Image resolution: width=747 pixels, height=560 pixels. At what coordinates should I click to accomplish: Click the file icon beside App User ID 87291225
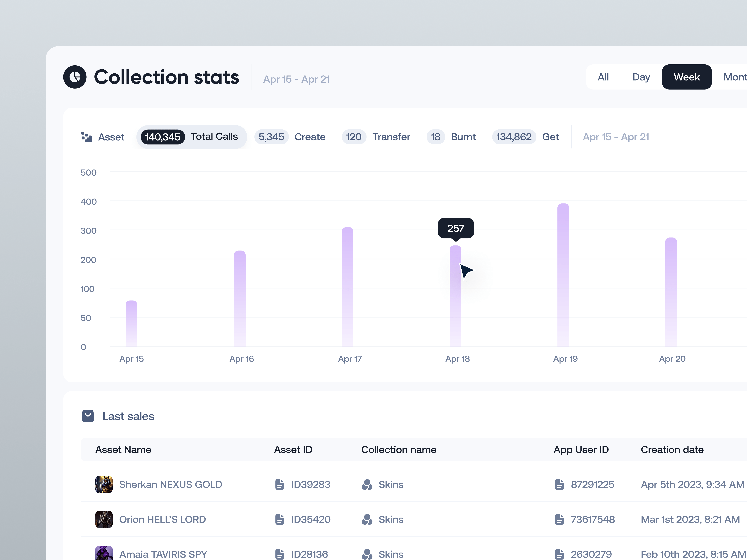[x=560, y=484]
